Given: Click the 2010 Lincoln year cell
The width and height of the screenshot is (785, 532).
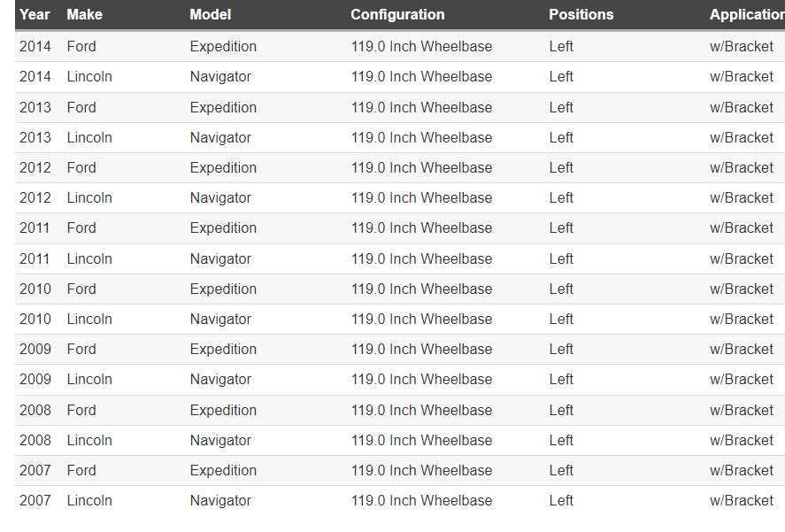Looking at the screenshot, I should point(35,319).
